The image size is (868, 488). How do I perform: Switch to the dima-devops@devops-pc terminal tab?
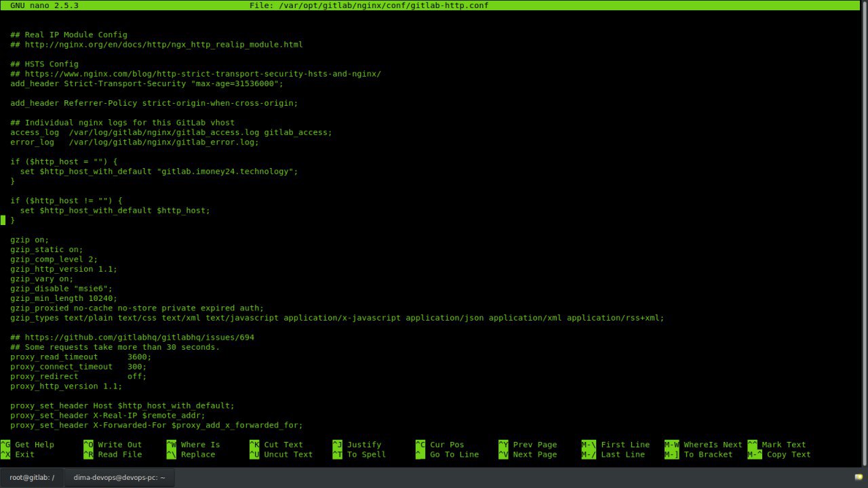click(119, 477)
